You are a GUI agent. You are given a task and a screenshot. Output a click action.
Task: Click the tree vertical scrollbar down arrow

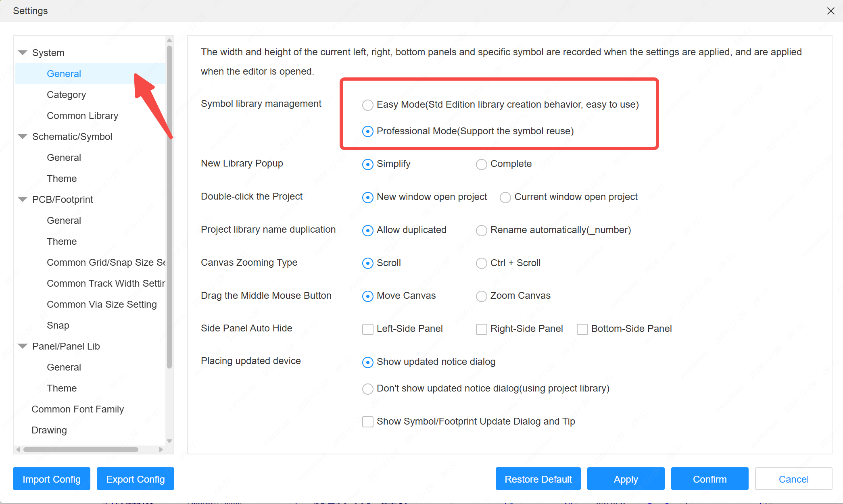click(169, 441)
